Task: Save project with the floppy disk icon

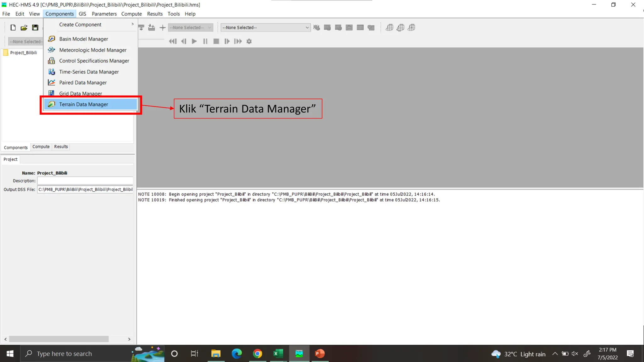Action: point(35,28)
